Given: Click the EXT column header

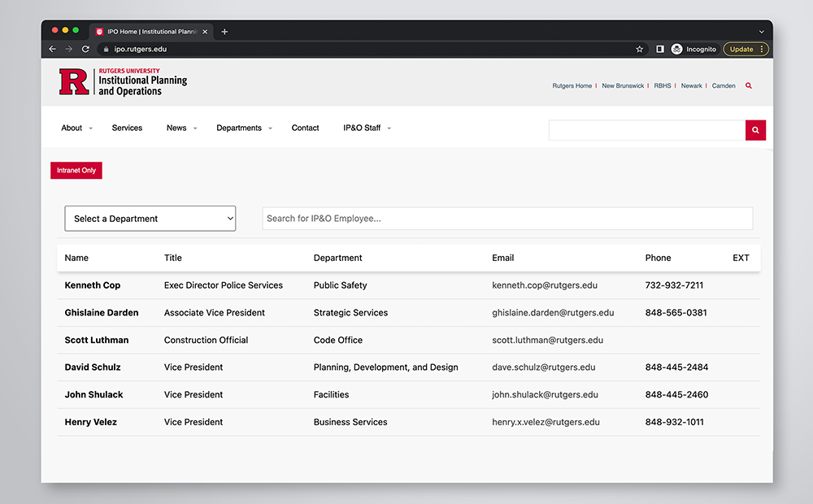Looking at the screenshot, I should coord(741,259).
